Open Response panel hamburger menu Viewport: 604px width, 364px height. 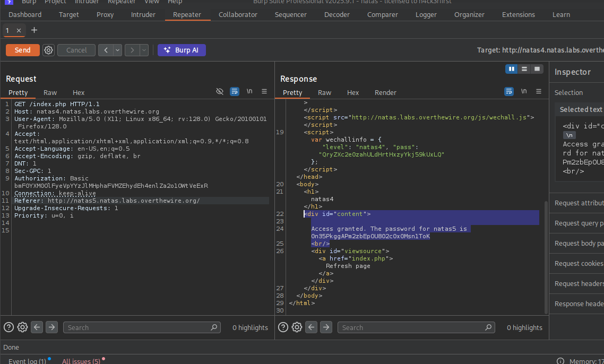pos(539,91)
